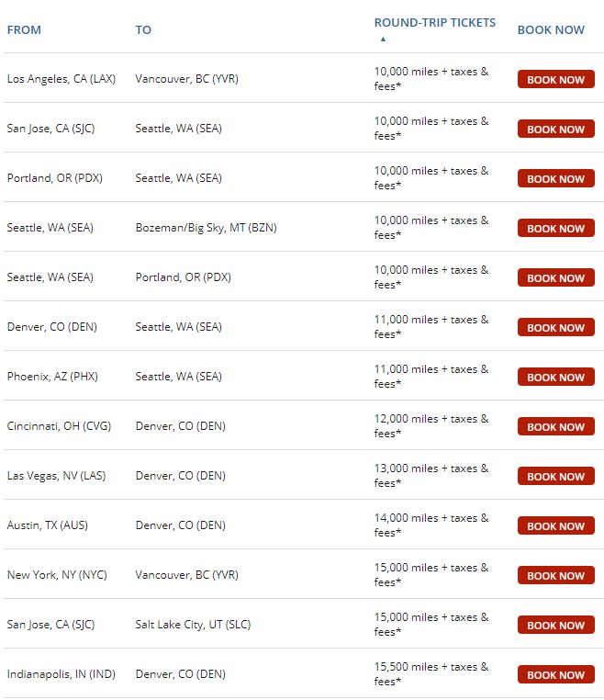Screen dimensions: 604x700
Task: Book Seattle to Bozeman/Big Sky flight
Action: [x=555, y=229]
